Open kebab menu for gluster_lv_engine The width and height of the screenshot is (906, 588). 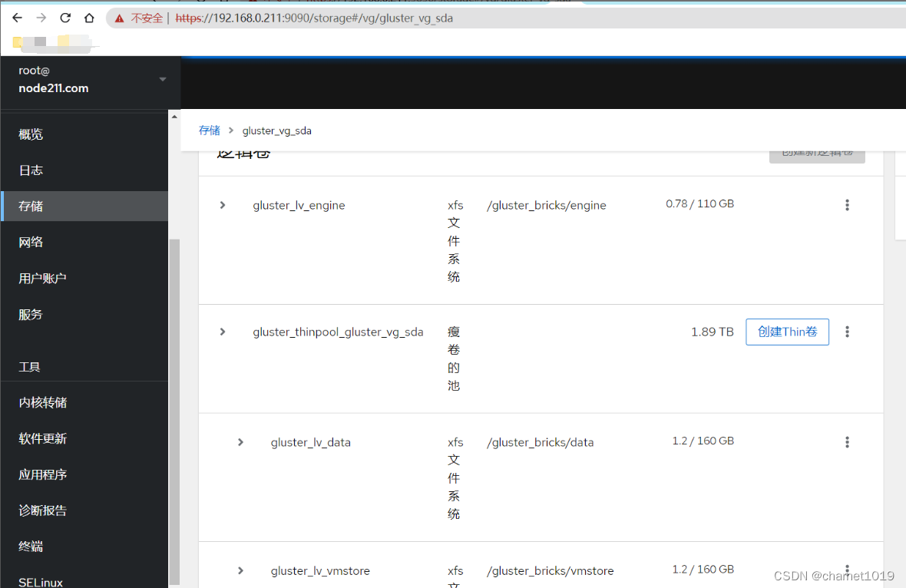(x=847, y=205)
